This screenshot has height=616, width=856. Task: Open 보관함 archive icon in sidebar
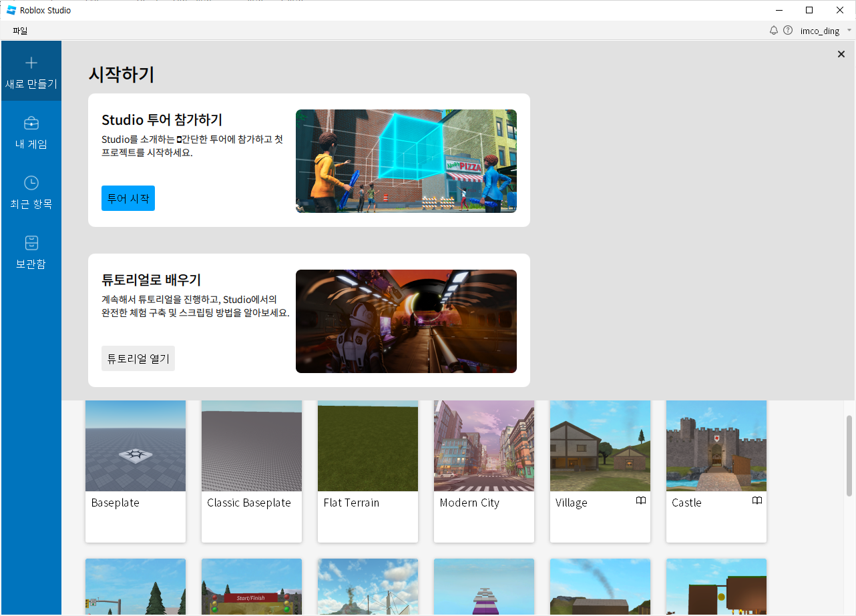coord(31,243)
